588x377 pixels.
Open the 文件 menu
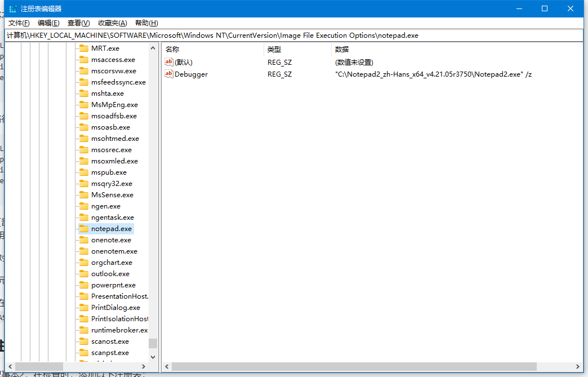coord(17,23)
